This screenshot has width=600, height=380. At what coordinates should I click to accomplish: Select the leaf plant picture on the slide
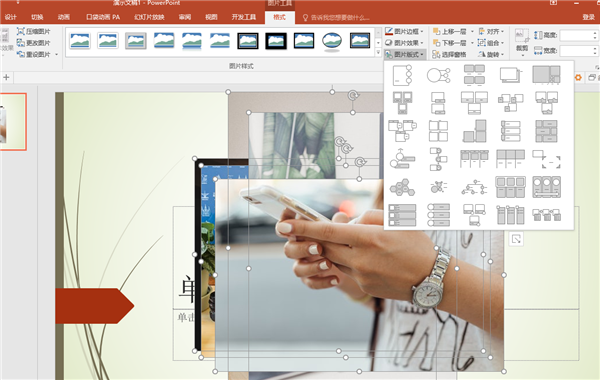(298, 145)
